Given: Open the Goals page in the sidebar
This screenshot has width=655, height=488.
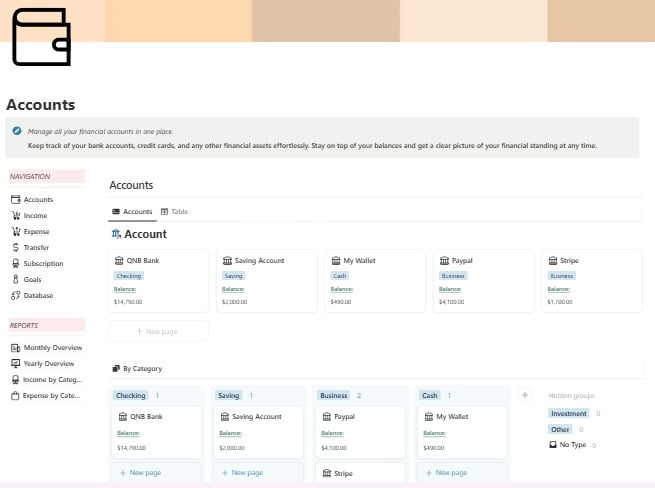Looking at the screenshot, I should [32, 279].
